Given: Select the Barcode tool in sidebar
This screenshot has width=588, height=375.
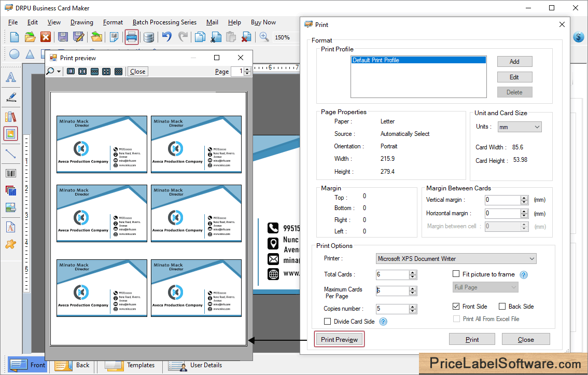Looking at the screenshot, I should coord(11,173).
